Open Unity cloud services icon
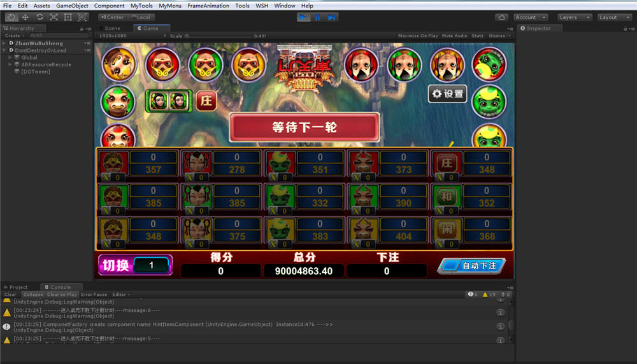Image resolution: width=637 pixels, height=364 pixels. coord(502,17)
